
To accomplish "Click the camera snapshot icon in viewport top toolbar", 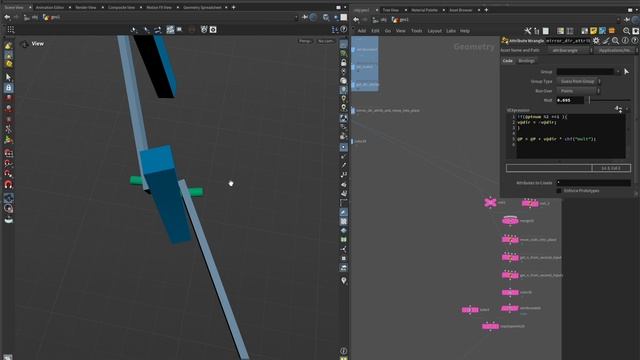I will coord(213,29).
